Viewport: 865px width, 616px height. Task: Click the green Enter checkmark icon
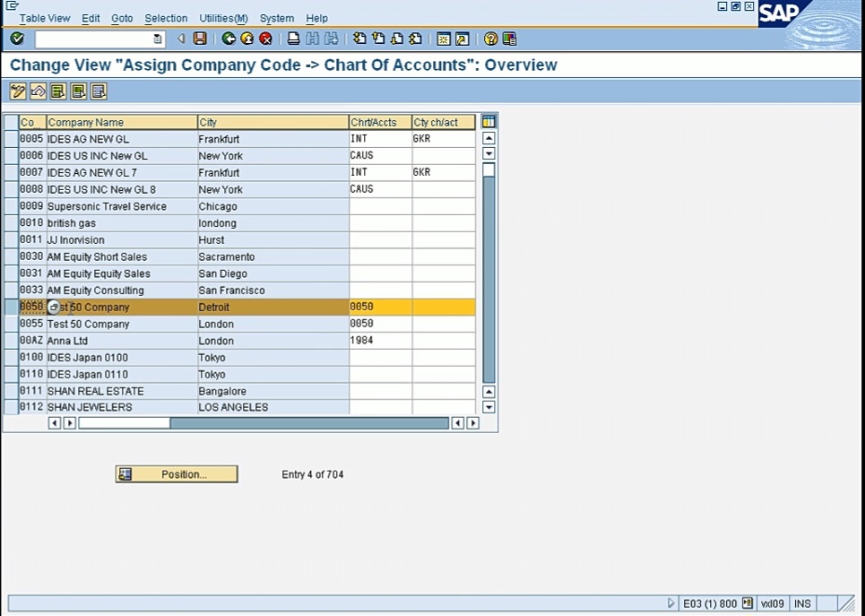tap(17, 39)
